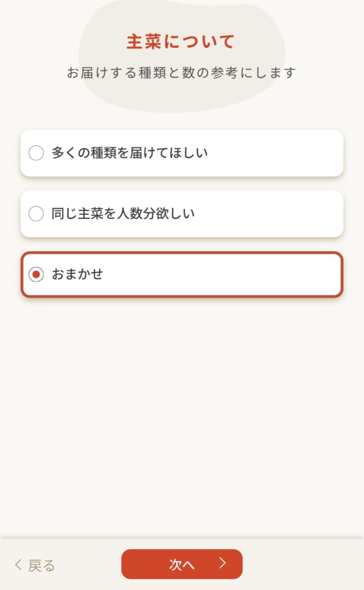
Task: Click the お届けする種類と数の参考にします subtitle
Action: [x=181, y=73]
